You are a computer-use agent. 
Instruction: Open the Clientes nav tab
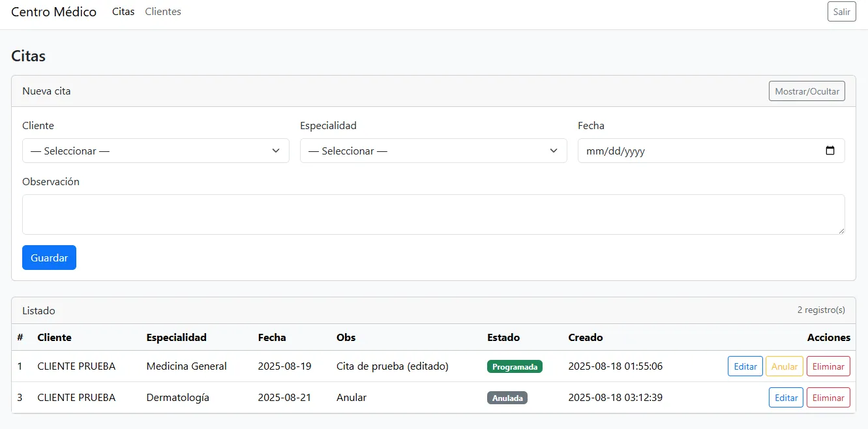tap(163, 12)
